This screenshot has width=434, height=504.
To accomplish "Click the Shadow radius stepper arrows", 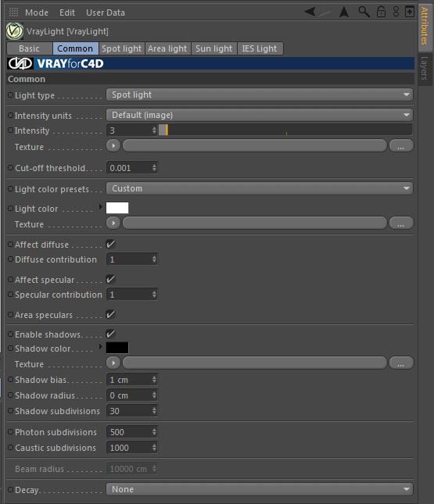I will tap(154, 395).
